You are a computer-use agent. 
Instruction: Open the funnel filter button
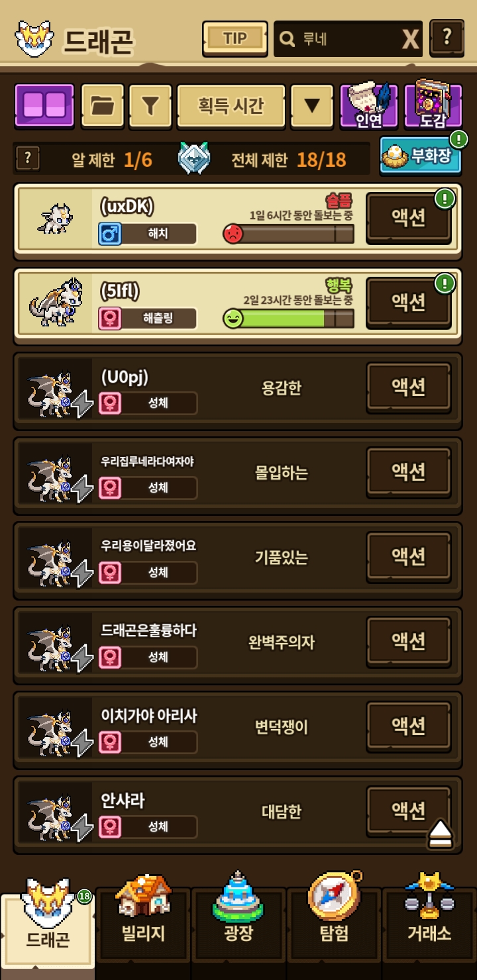point(150,105)
